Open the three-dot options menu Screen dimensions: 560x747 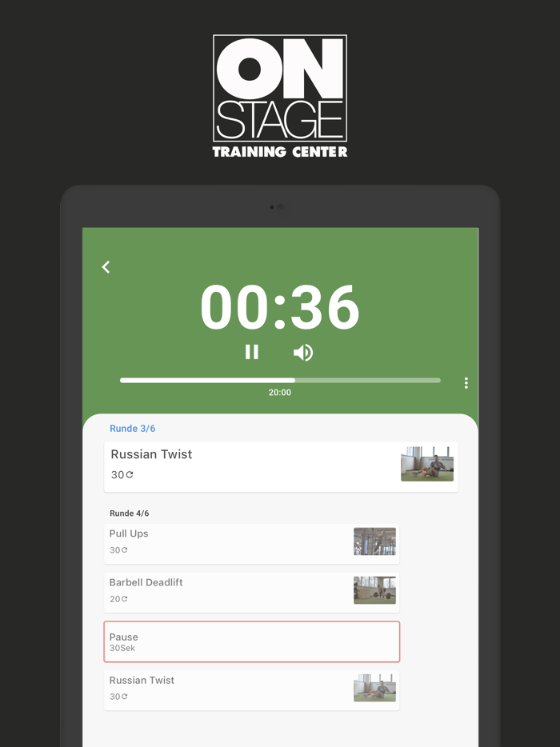click(x=466, y=383)
